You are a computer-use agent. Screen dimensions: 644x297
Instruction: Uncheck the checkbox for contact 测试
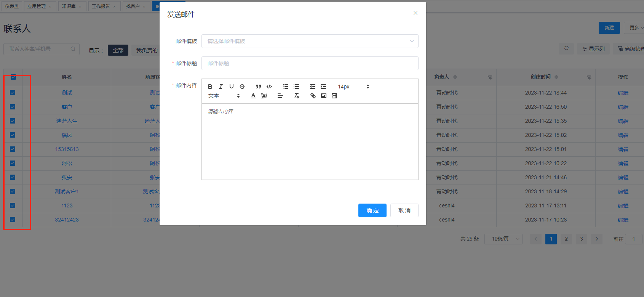pyautogui.click(x=13, y=93)
